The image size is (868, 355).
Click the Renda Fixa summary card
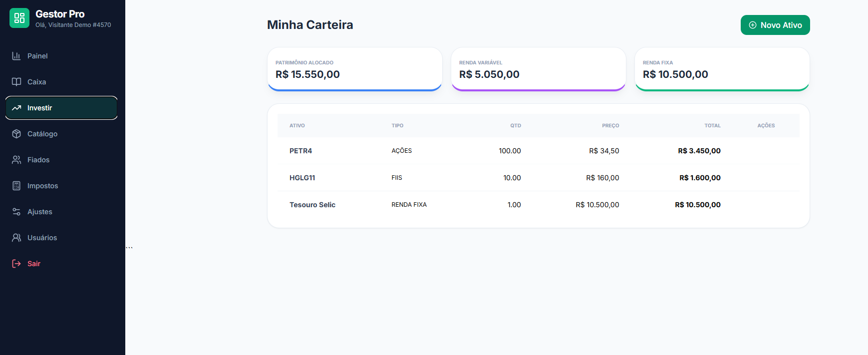tap(722, 69)
